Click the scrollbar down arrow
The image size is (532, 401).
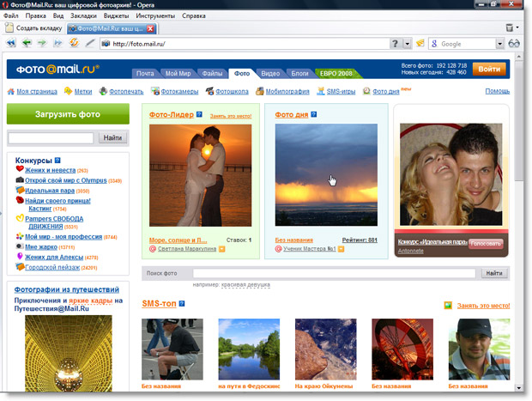519,387
